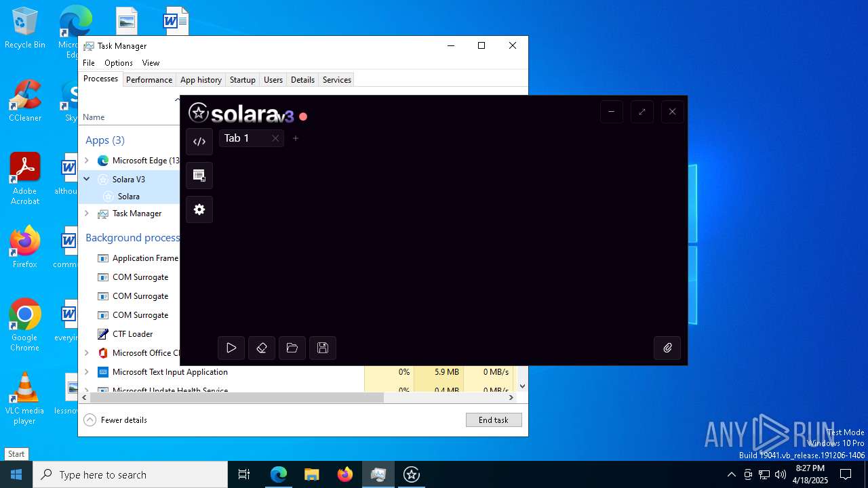
Task: Click the red status dot beside Solara logo
Action: 303,117
